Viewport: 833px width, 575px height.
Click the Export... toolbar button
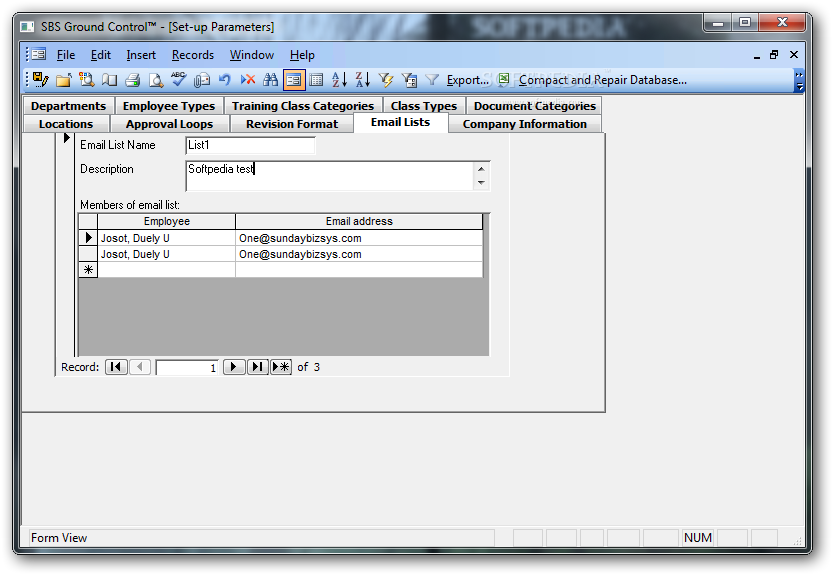(x=468, y=80)
